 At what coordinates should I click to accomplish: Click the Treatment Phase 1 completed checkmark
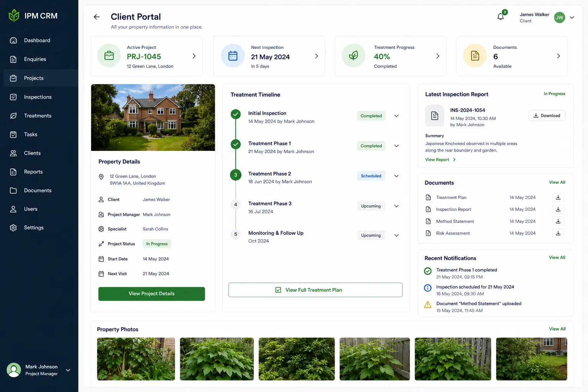235,144
